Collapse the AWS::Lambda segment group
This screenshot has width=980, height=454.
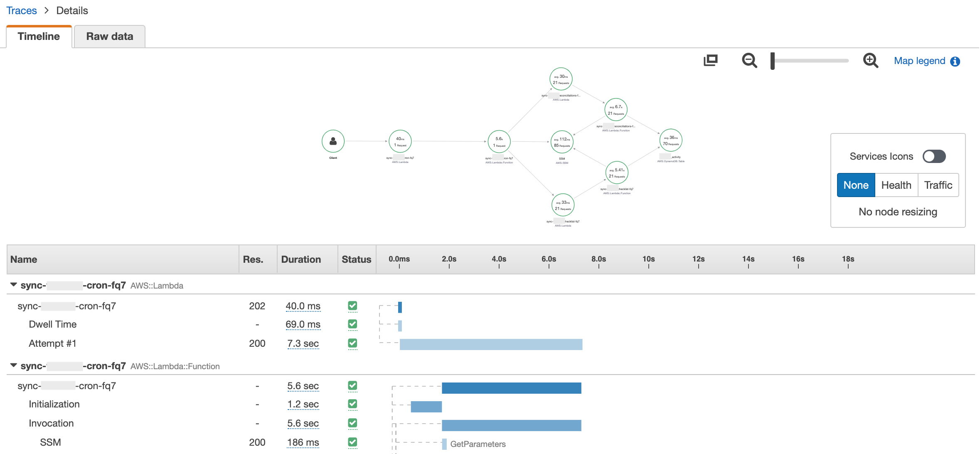[14, 285]
